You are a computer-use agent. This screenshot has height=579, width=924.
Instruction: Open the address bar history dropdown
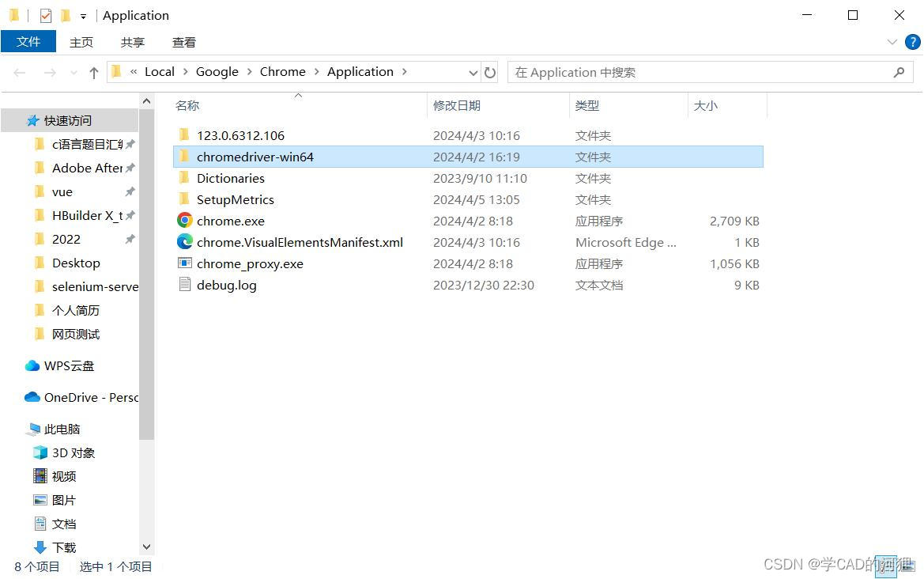(x=473, y=72)
